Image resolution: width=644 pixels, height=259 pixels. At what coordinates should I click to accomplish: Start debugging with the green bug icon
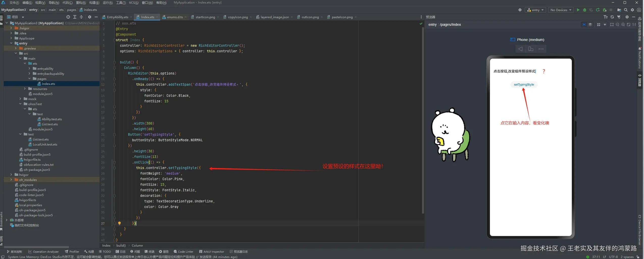coord(585,10)
